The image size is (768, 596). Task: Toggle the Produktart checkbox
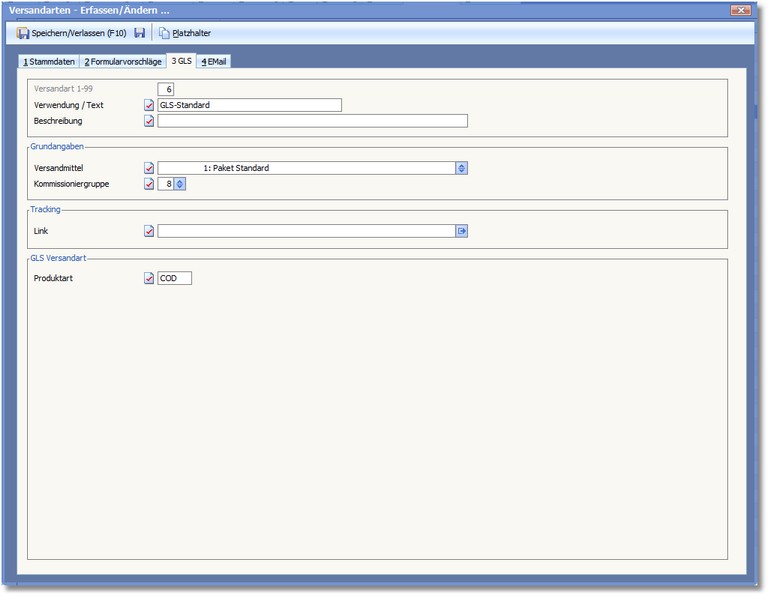tap(150, 278)
